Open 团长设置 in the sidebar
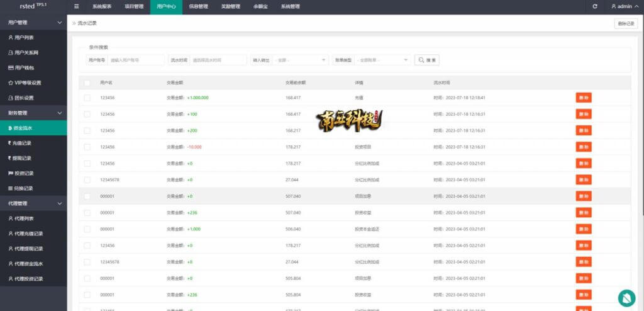The image size is (644, 311). coord(33,98)
